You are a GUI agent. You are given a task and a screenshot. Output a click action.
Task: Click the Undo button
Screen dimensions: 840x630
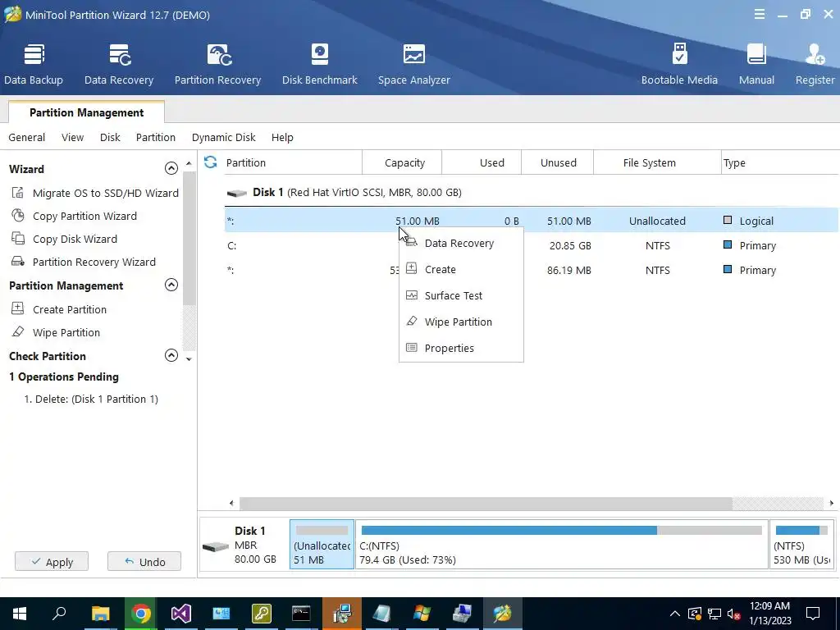click(x=144, y=561)
